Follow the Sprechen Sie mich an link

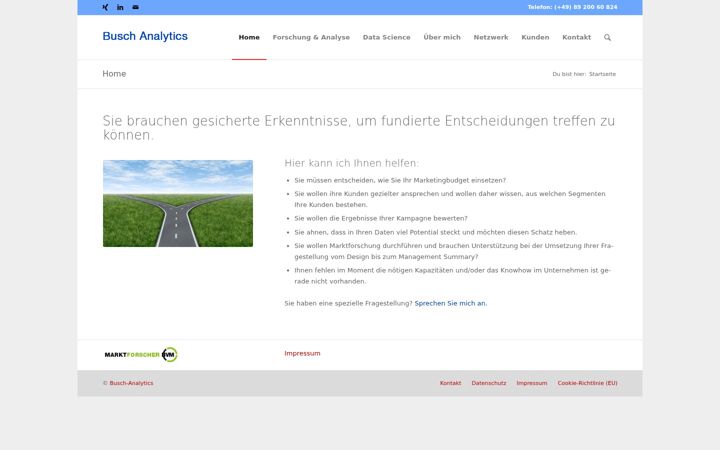pyautogui.click(x=450, y=304)
